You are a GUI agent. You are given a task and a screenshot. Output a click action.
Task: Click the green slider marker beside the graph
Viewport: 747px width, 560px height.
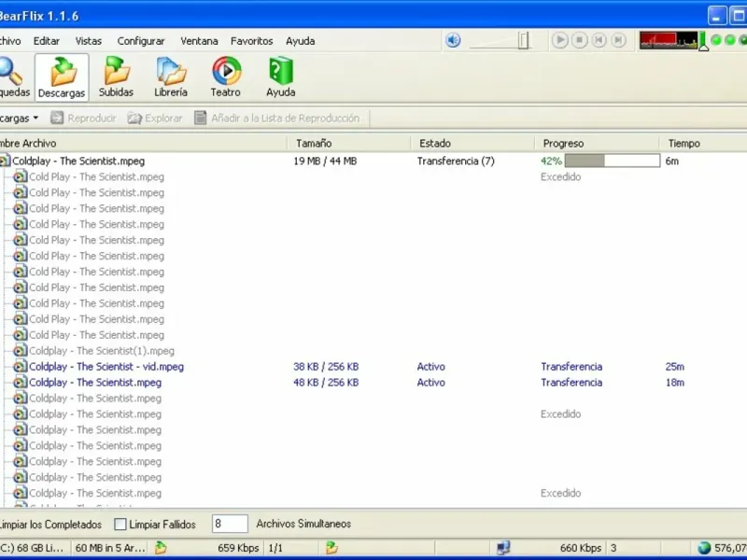pos(703,41)
